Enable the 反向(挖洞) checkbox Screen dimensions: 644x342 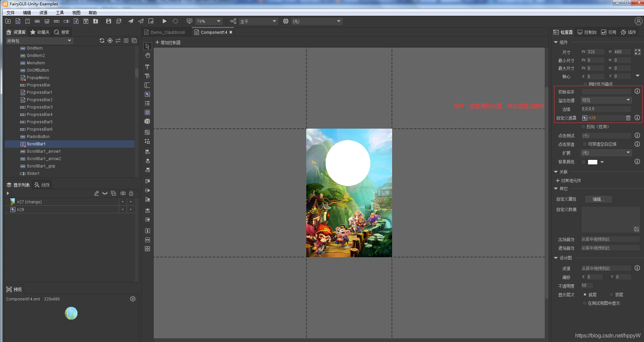click(583, 127)
